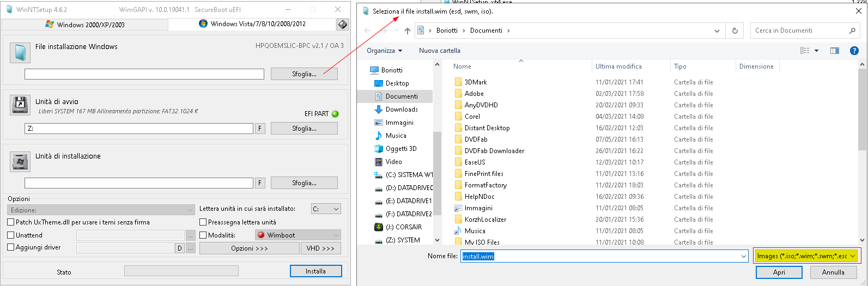Image resolution: width=868 pixels, height=286 pixels.
Task: Open the Wimboot mode dropdown
Action: (298, 235)
